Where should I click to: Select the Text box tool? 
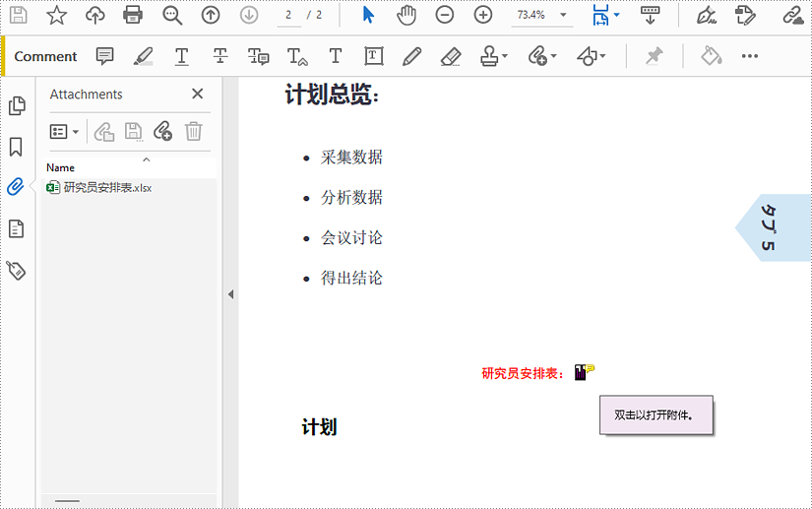pyautogui.click(x=373, y=56)
